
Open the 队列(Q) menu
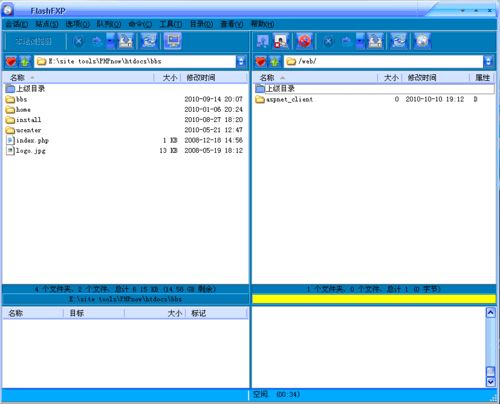click(109, 24)
